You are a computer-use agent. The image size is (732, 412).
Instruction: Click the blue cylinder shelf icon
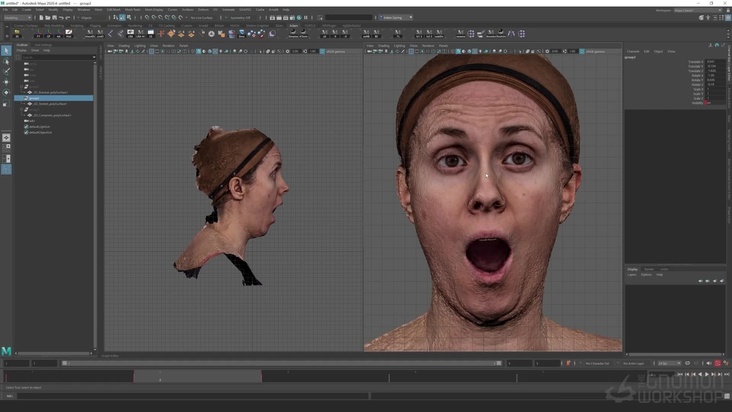click(232, 34)
